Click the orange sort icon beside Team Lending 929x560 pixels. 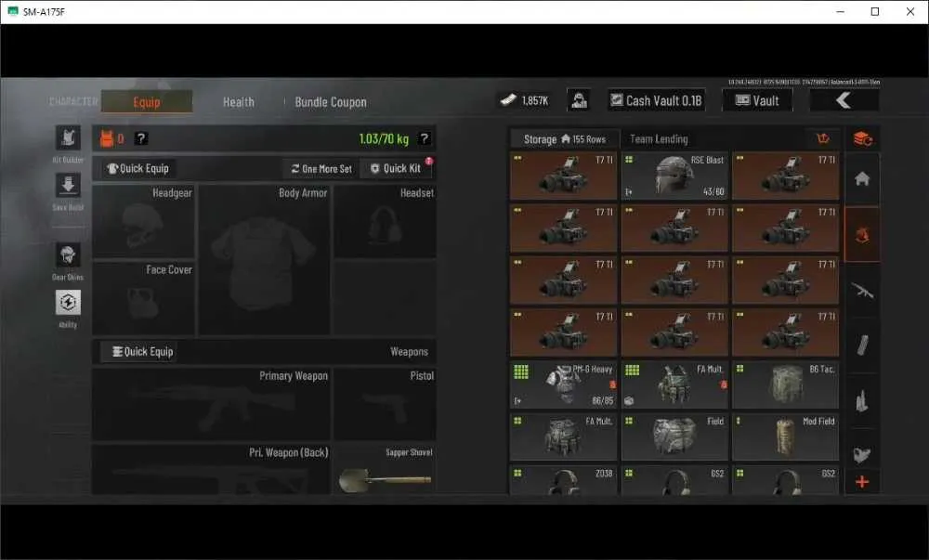pyautogui.click(x=823, y=138)
